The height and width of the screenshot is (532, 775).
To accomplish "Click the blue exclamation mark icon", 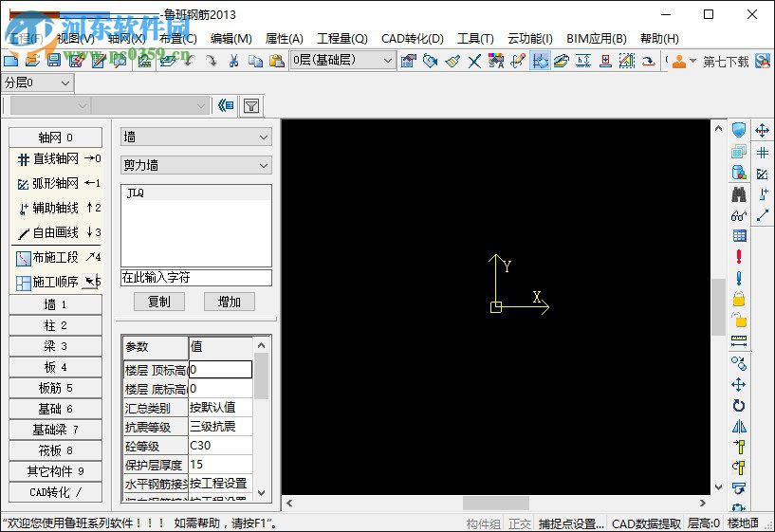I will coord(739,278).
